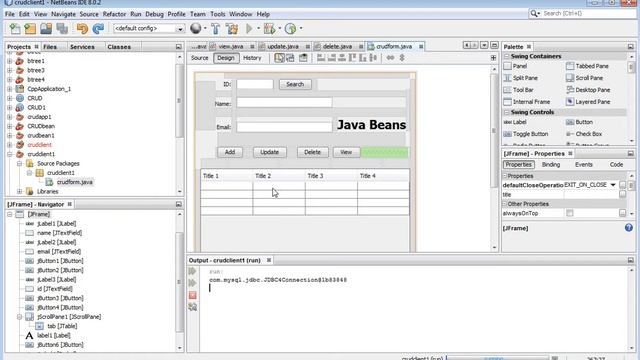Click the globe browser icon in toolbar

click(x=196, y=28)
